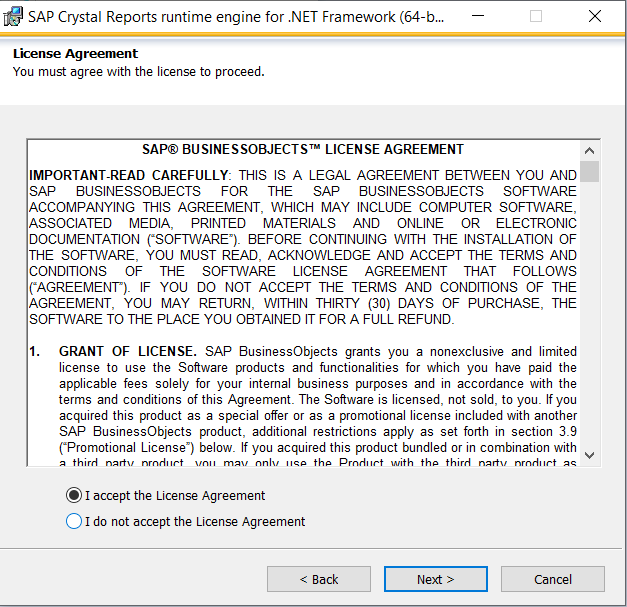Click the 'GRANT OF LICENSE.' clause heading

tap(128, 351)
